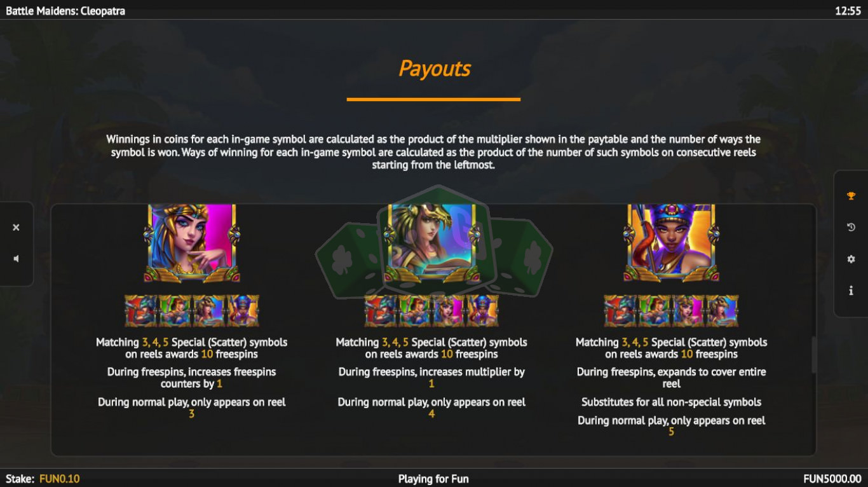Open settings gear icon
Viewport: 868px width, 487px height.
851,259
